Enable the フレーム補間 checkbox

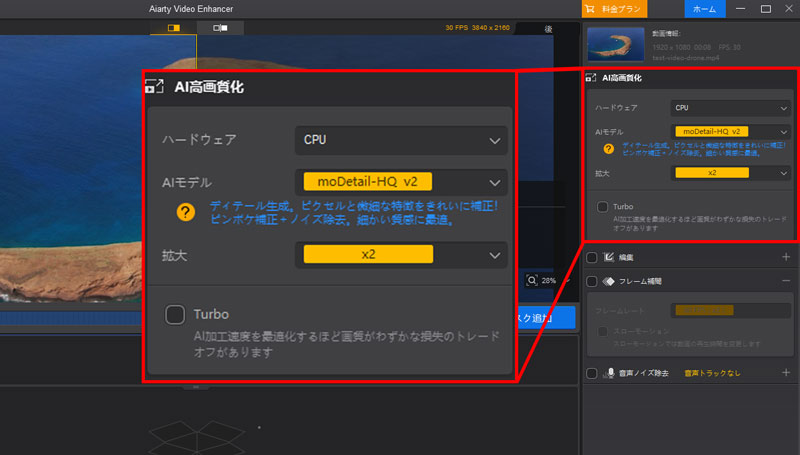tap(591, 281)
